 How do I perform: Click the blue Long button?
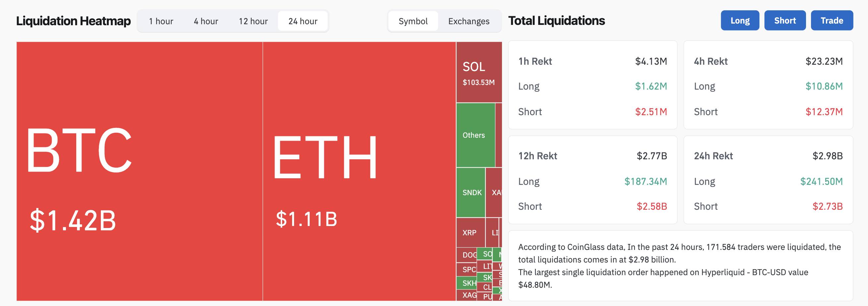coord(740,20)
